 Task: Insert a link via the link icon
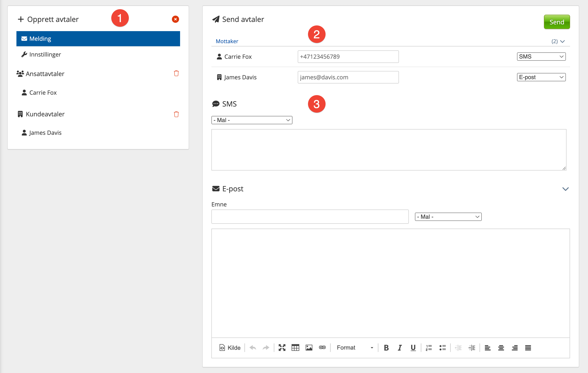(x=322, y=348)
